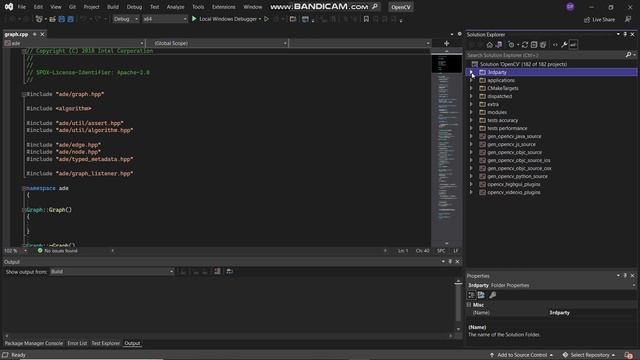Click the Clear All icon in Output panel
The width and height of the screenshot is (640, 360).
point(217,271)
